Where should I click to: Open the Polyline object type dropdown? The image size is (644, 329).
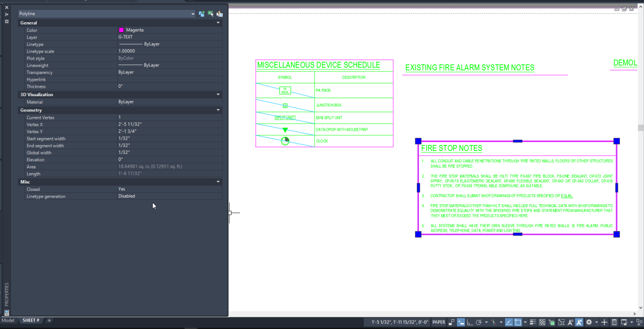(x=194, y=13)
